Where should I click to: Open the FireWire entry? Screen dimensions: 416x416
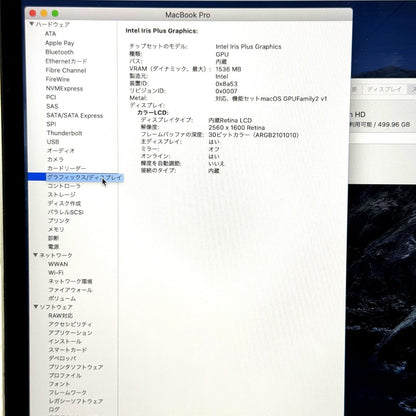pos(58,79)
